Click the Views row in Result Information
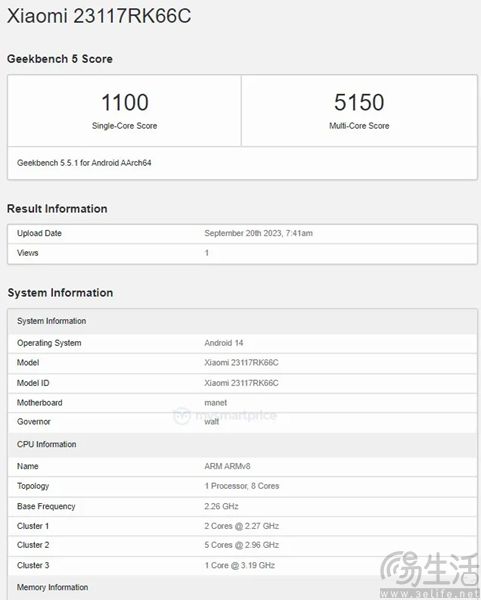 (x=242, y=253)
